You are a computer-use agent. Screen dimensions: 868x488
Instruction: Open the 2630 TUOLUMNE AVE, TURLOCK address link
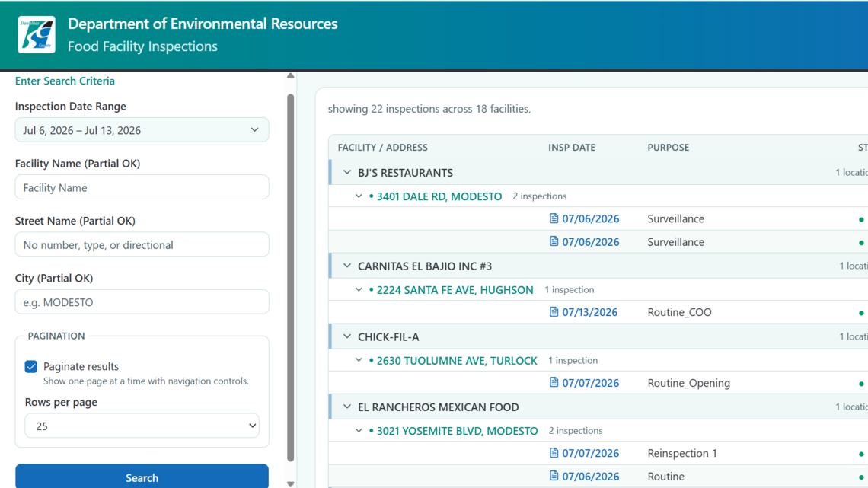click(457, 361)
